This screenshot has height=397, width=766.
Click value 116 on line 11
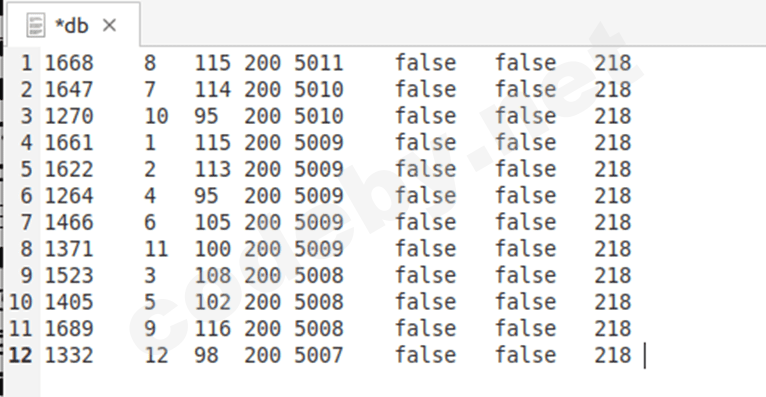click(213, 328)
